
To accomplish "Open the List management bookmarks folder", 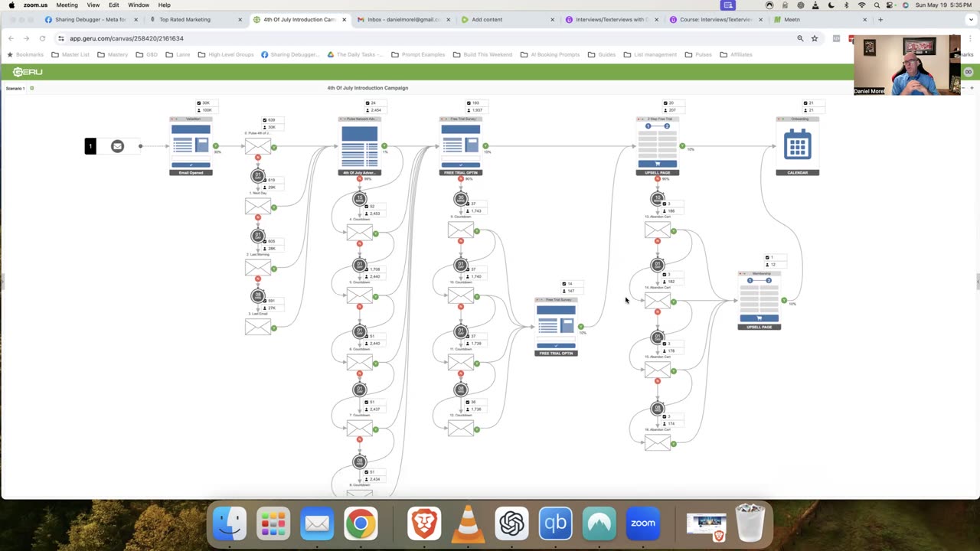I will 650,54.
